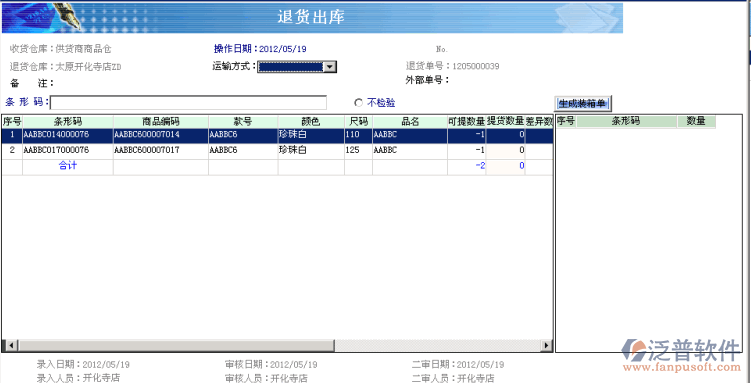Select the 不检验 radio button

point(358,103)
